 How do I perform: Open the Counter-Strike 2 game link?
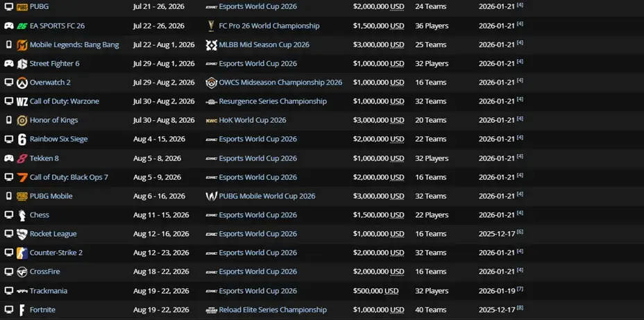pos(56,253)
